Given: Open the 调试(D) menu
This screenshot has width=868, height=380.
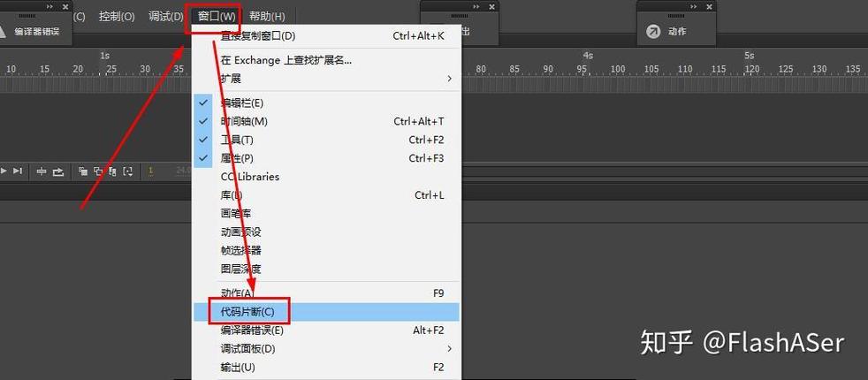Looking at the screenshot, I should point(165,16).
